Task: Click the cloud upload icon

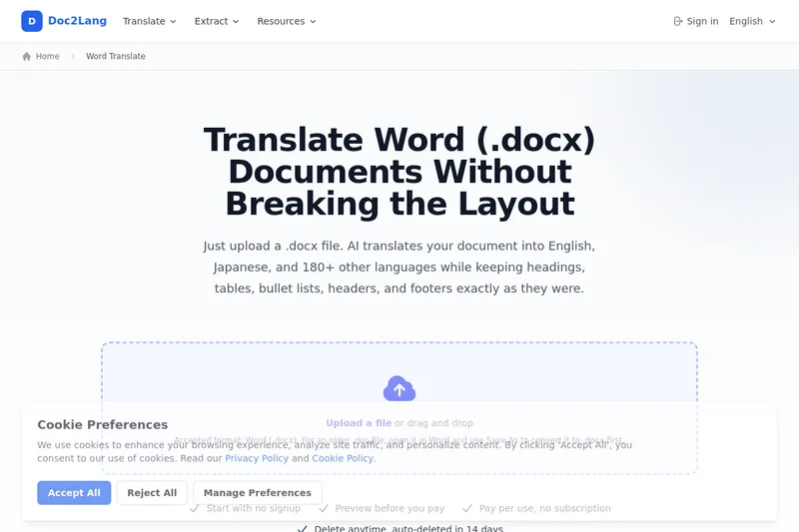Action: coord(399,389)
